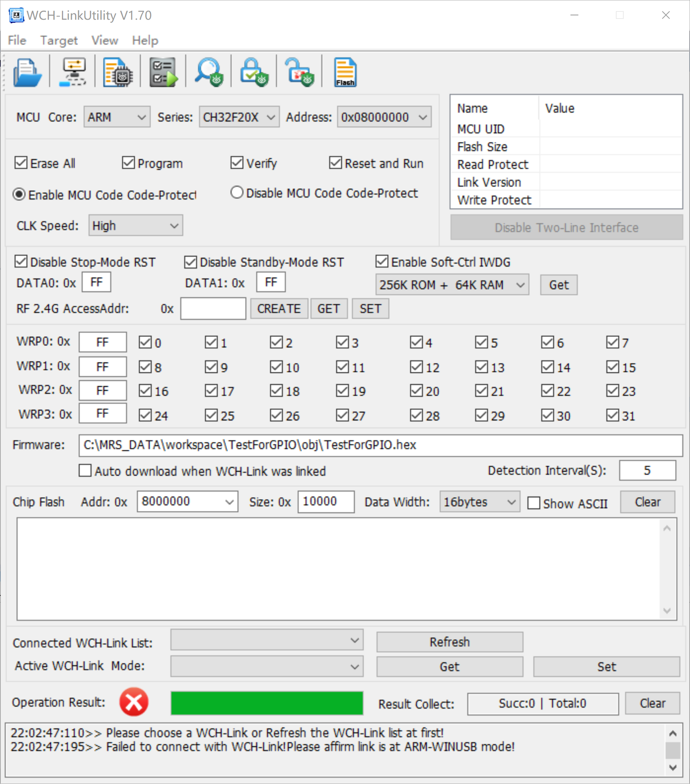Click the closed padlock toolbar icon
This screenshot has width=690, height=784.
coord(254,72)
